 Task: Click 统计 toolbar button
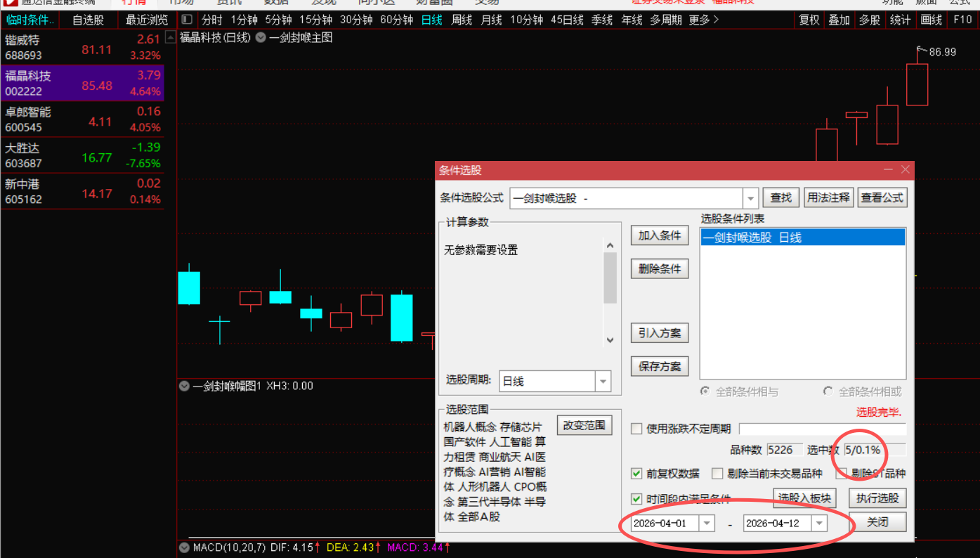(901, 20)
